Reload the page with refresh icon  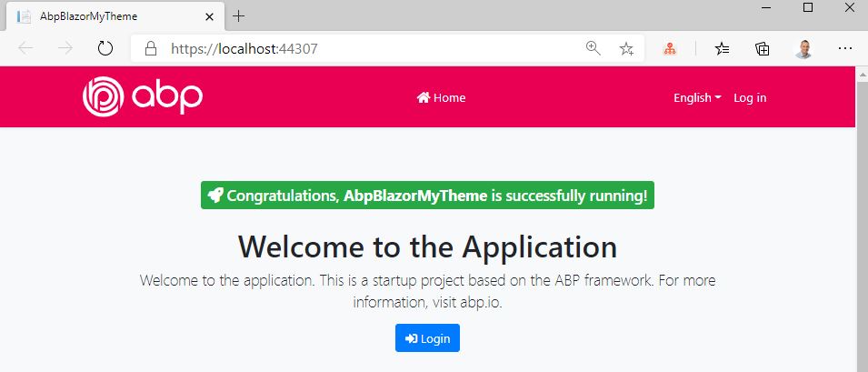[x=105, y=49]
